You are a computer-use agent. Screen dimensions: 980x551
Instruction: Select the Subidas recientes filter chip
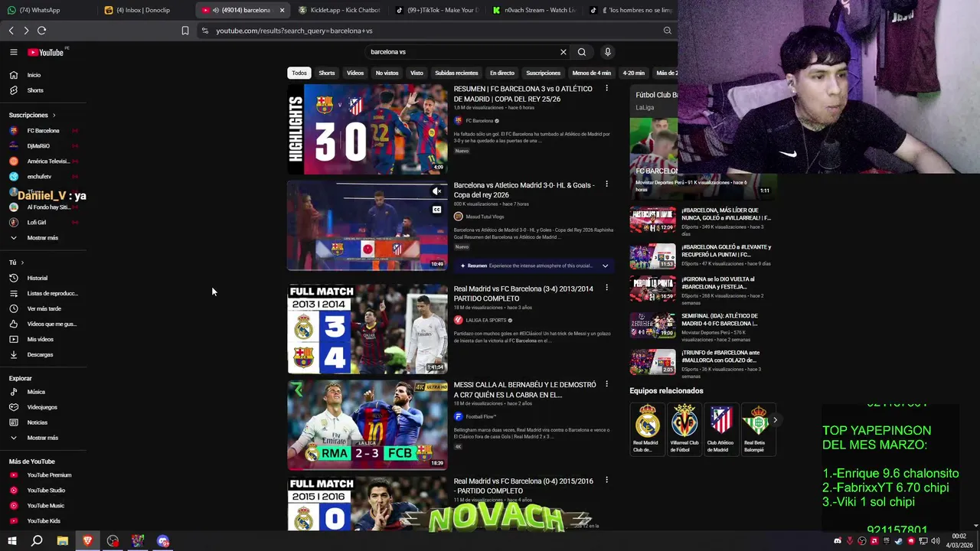(x=456, y=73)
